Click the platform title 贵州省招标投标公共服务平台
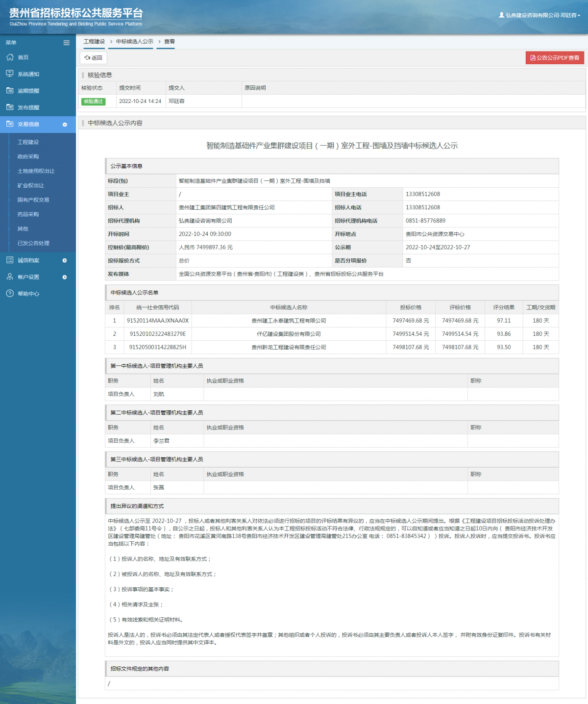 point(76,13)
